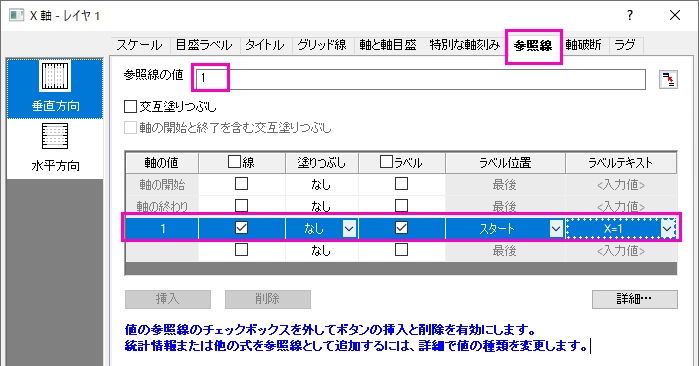Click the 削除 button
This screenshot has width=699, height=366.
coord(267,299)
